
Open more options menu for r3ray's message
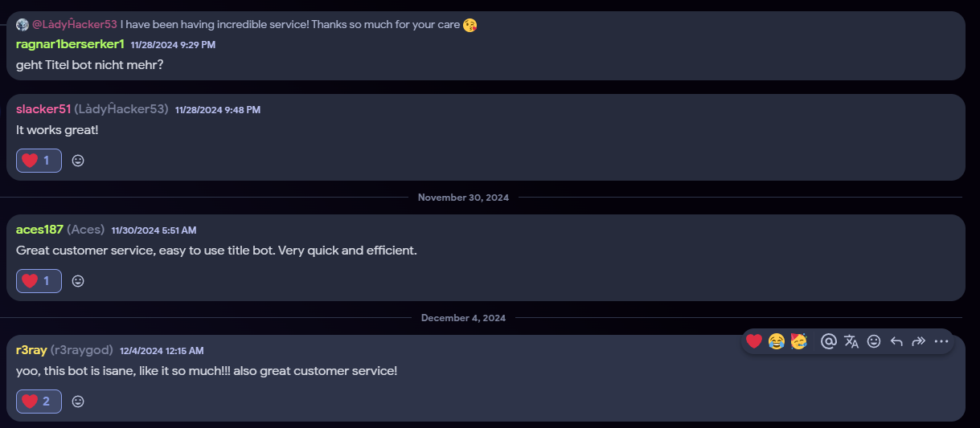(941, 341)
